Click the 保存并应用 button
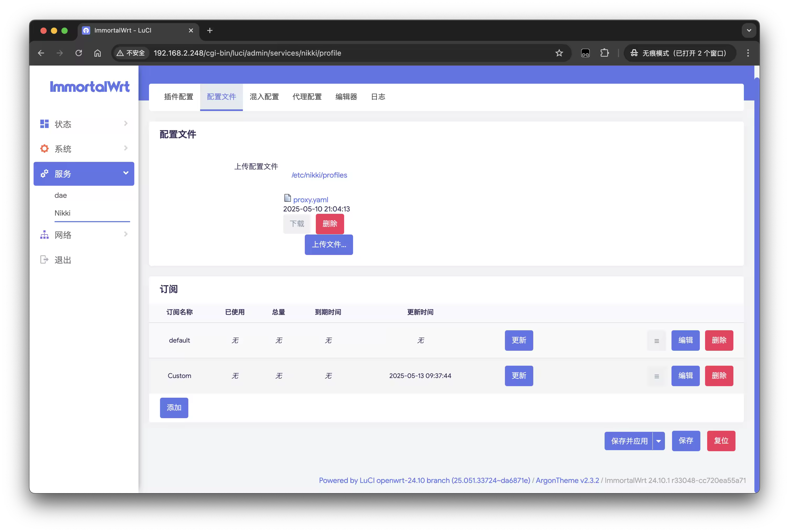789x532 pixels. 628,441
